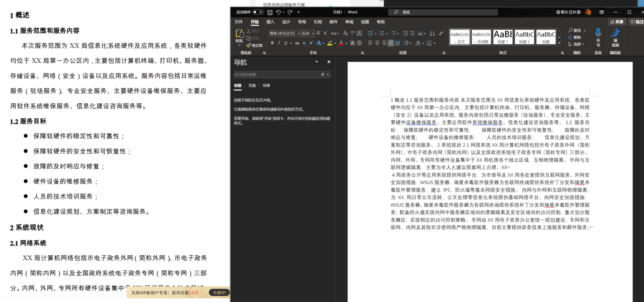Toggle Bold formatting button

click(x=272, y=43)
